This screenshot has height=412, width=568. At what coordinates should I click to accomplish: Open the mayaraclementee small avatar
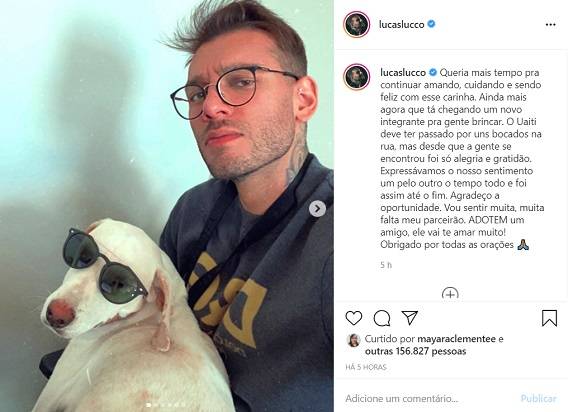pyautogui.click(x=354, y=340)
